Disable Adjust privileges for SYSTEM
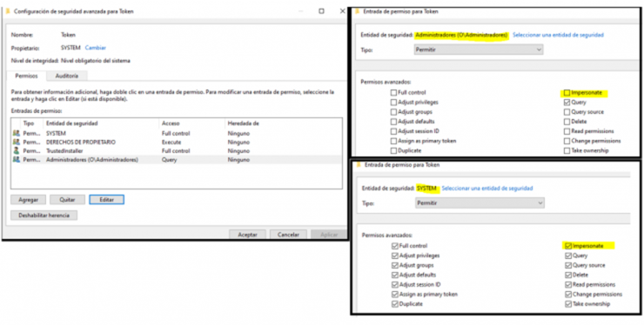This screenshot has height=325, width=644. pos(395,255)
